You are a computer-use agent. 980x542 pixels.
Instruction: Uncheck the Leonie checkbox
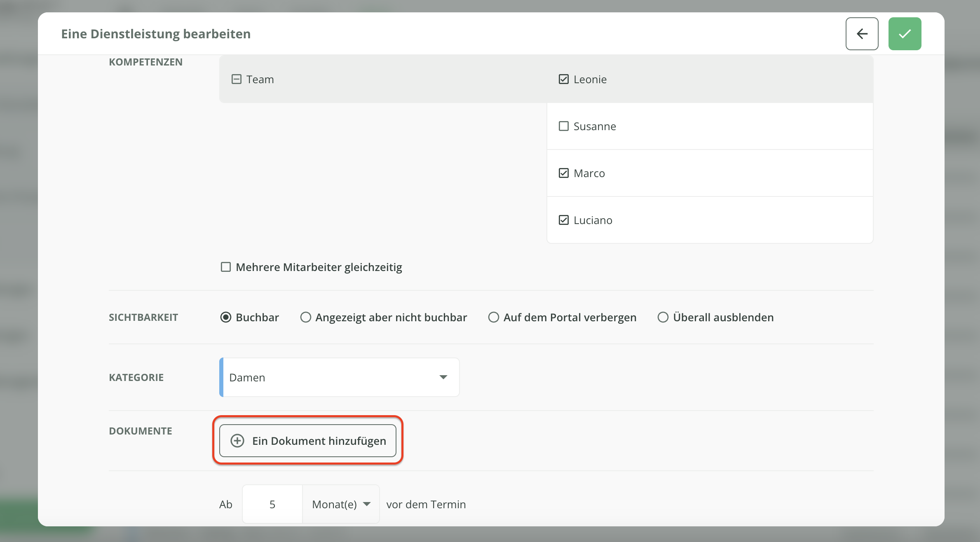point(563,79)
